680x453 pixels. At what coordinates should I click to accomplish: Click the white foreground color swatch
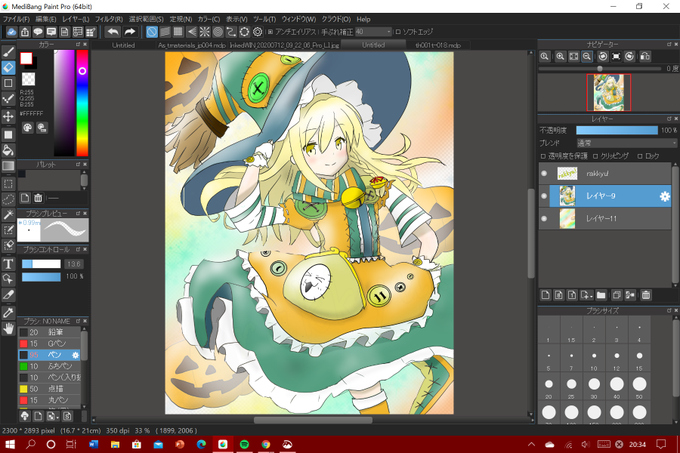26,58
